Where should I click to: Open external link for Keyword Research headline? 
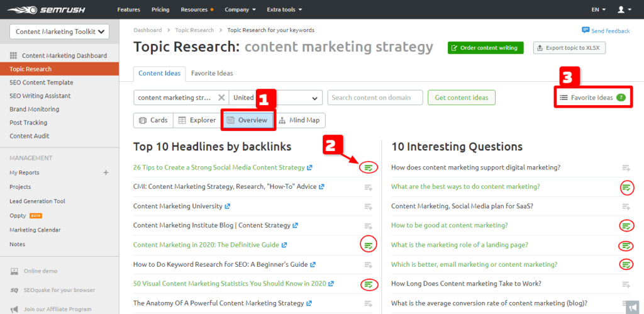(x=313, y=265)
